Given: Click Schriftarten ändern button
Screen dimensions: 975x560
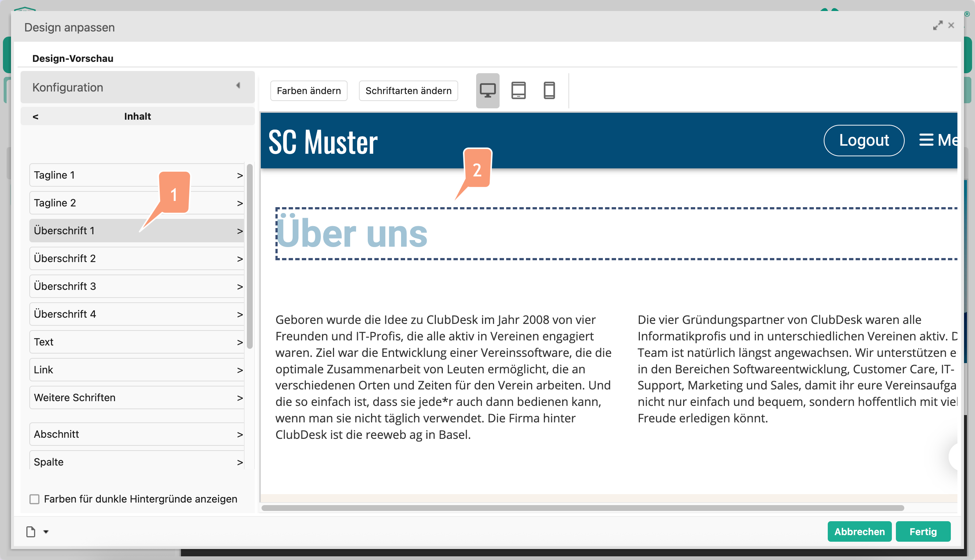Looking at the screenshot, I should click(x=408, y=91).
